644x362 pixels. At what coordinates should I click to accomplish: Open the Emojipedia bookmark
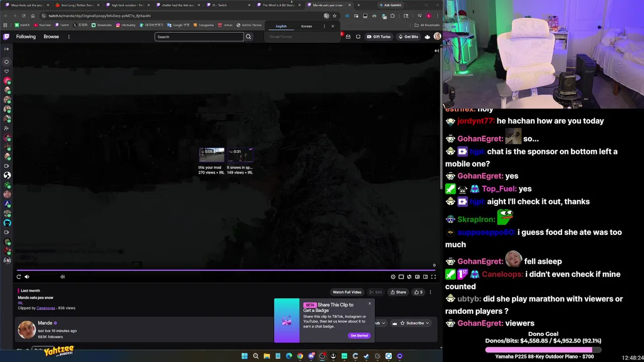click(x=204, y=25)
